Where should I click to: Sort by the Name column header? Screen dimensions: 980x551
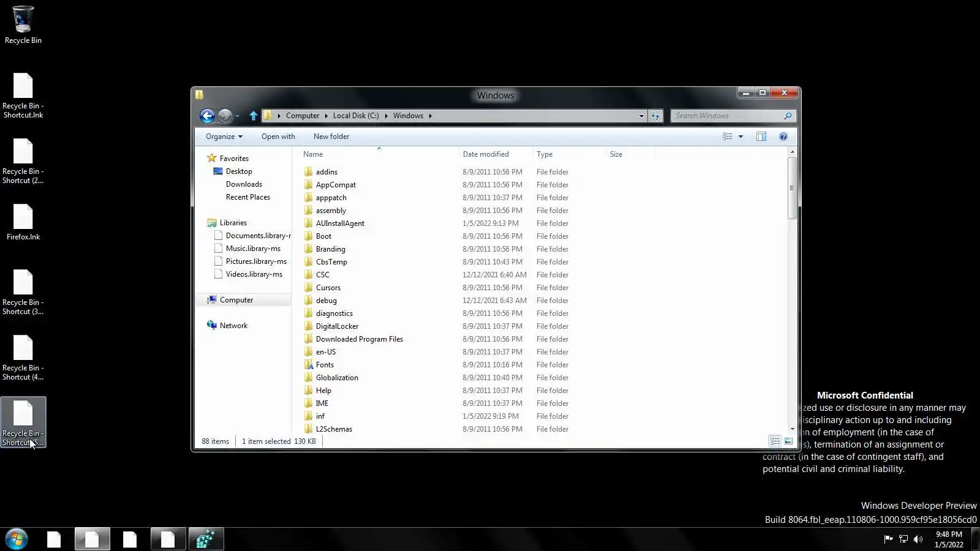[379, 154]
